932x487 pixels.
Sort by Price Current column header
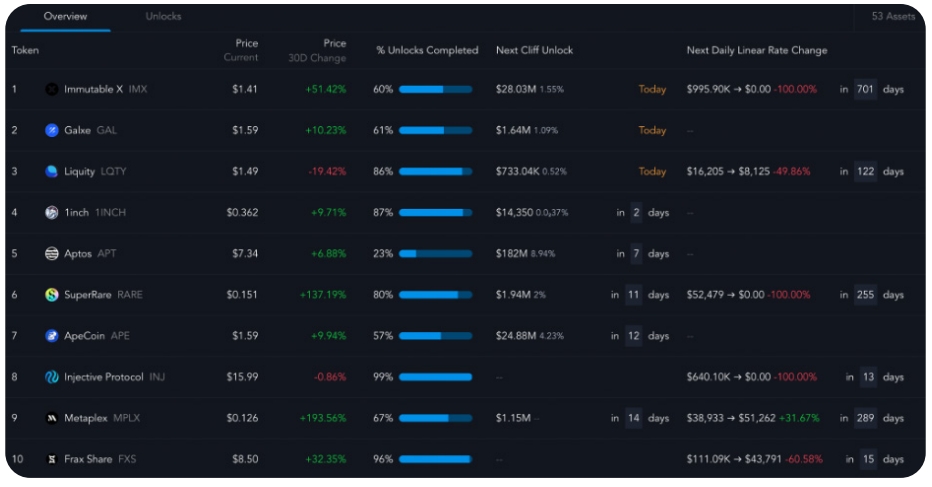241,50
